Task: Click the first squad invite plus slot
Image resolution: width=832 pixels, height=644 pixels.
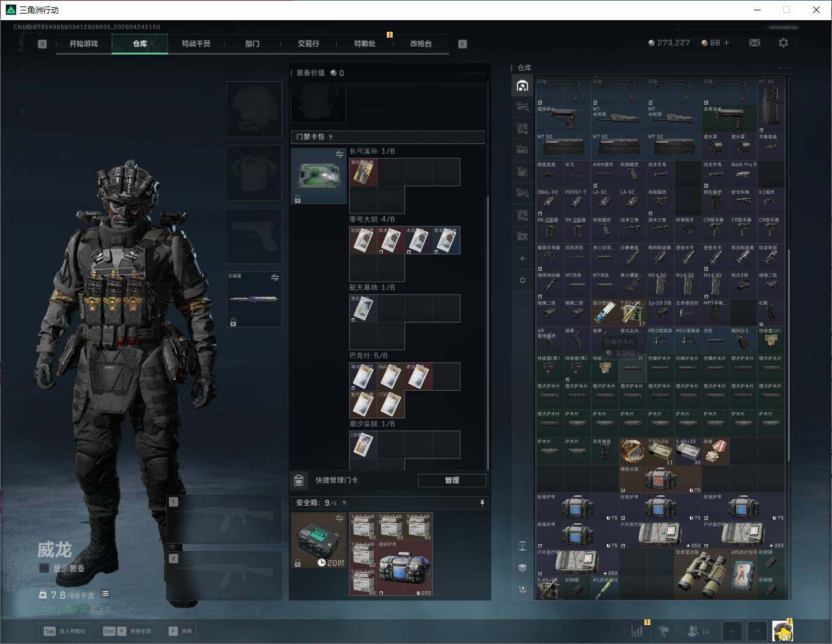Action: click(x=732, y=631)
